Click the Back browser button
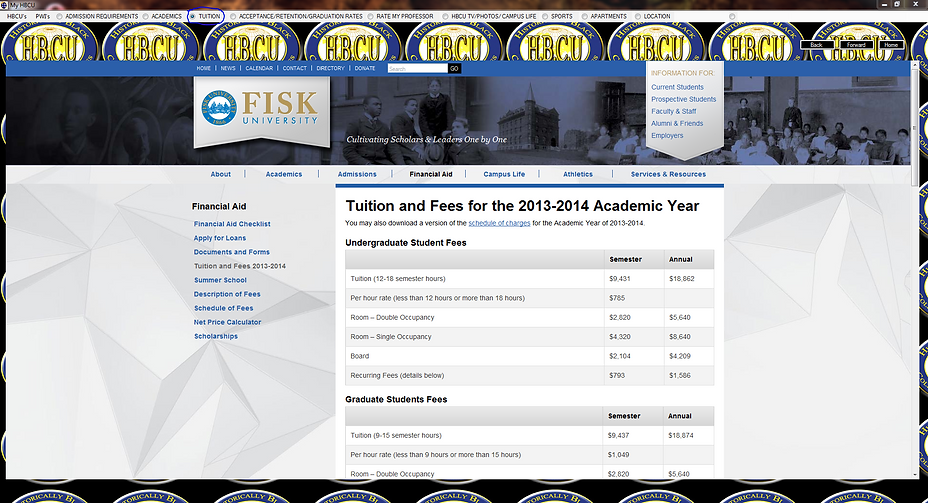 pos(817,44)
